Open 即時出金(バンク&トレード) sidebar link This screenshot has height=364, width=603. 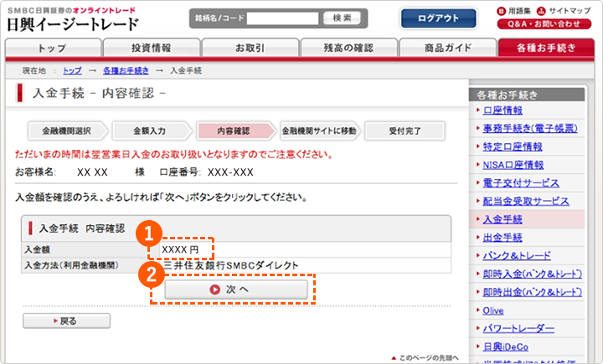pos(533,292)
